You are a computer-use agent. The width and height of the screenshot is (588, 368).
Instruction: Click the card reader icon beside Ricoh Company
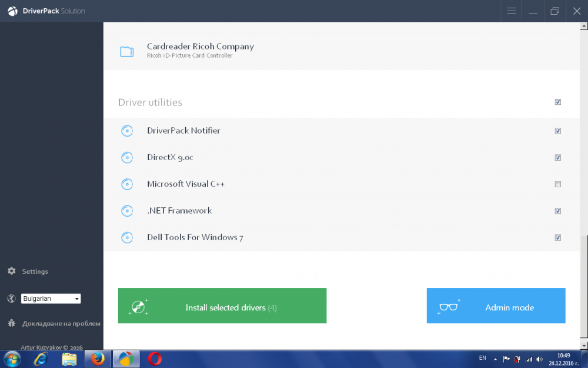click(127, 51)
